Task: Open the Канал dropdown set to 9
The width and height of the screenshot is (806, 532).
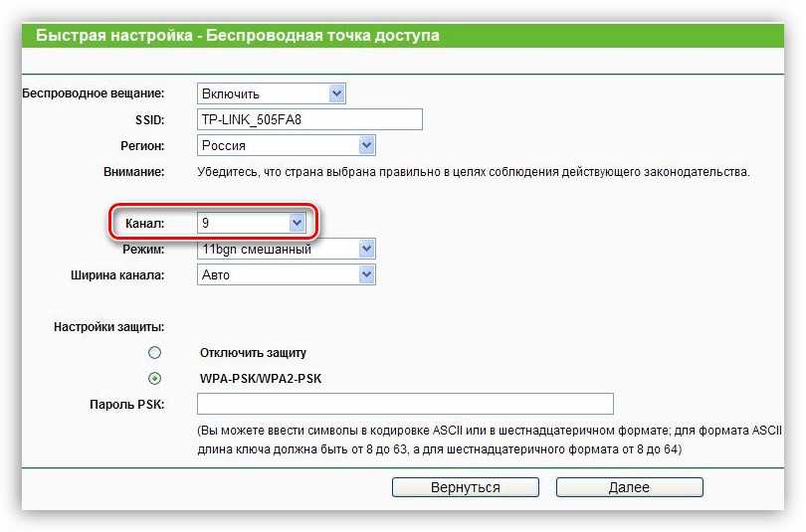Action: (251, 224)
